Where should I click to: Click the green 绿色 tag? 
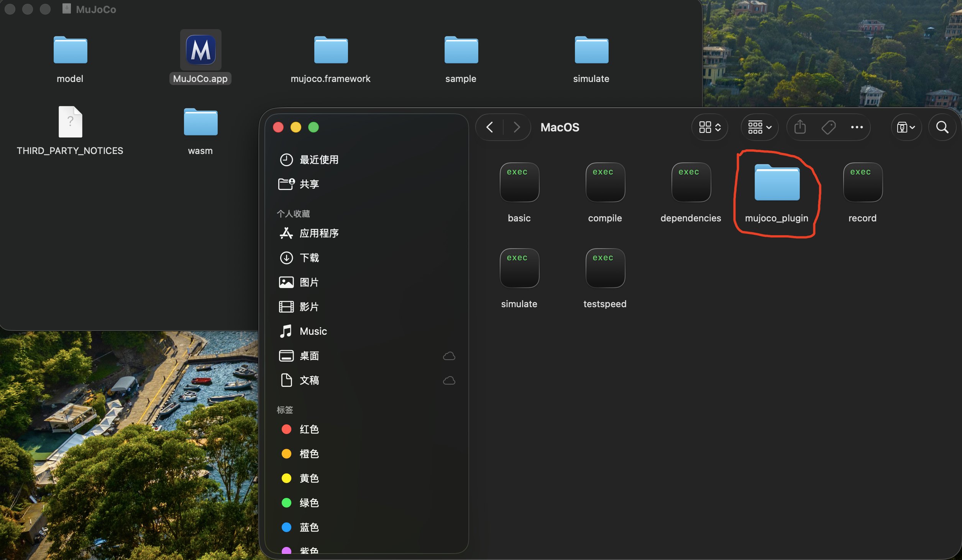click(x=309, y=503)
